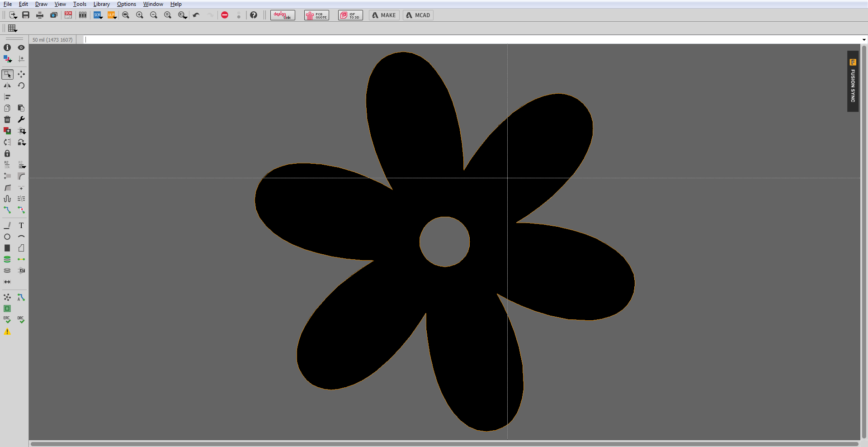Activate the Group selection tool
The height and width of the screenshot is (447, 868).
pyautogui.click(x=8, y=74)
